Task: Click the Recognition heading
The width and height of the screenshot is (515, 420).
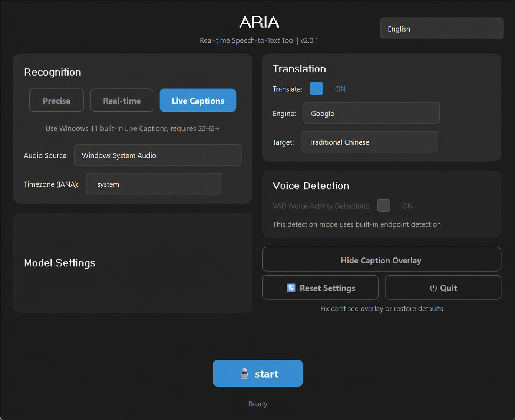Action: (52, 72)
